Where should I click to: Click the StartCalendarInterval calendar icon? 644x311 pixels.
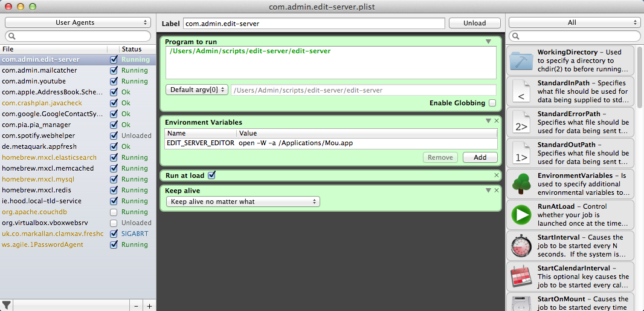521,277
